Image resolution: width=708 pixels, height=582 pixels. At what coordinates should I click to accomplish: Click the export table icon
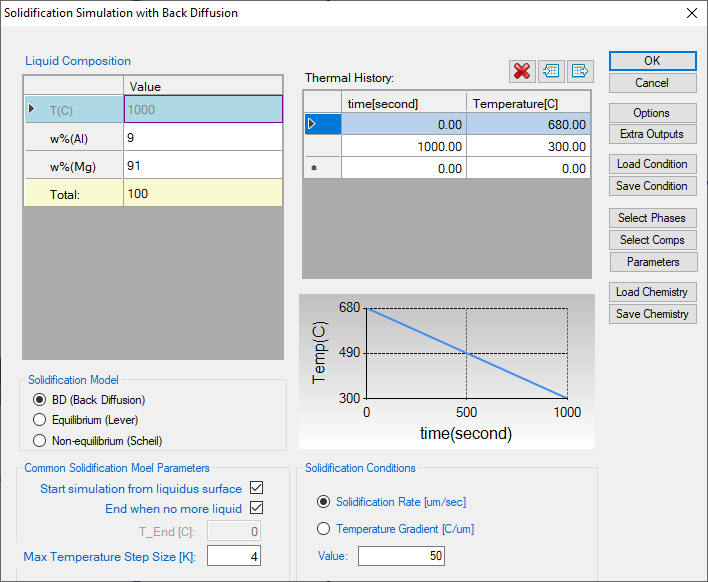point(580,71)
